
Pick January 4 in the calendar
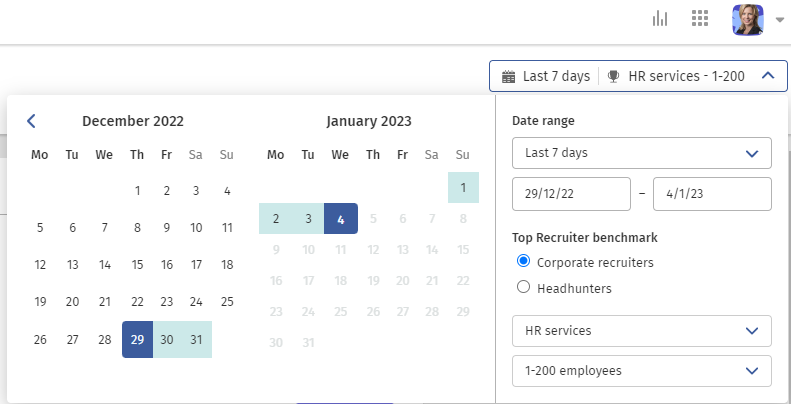[341, 218]
